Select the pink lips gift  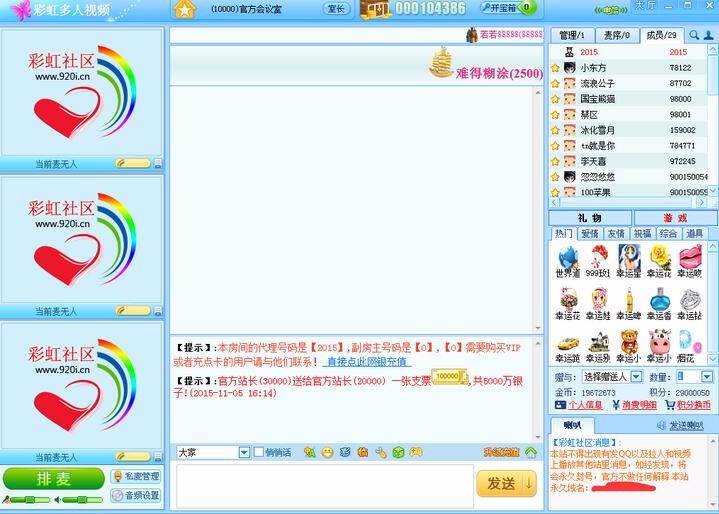(690, 261)
